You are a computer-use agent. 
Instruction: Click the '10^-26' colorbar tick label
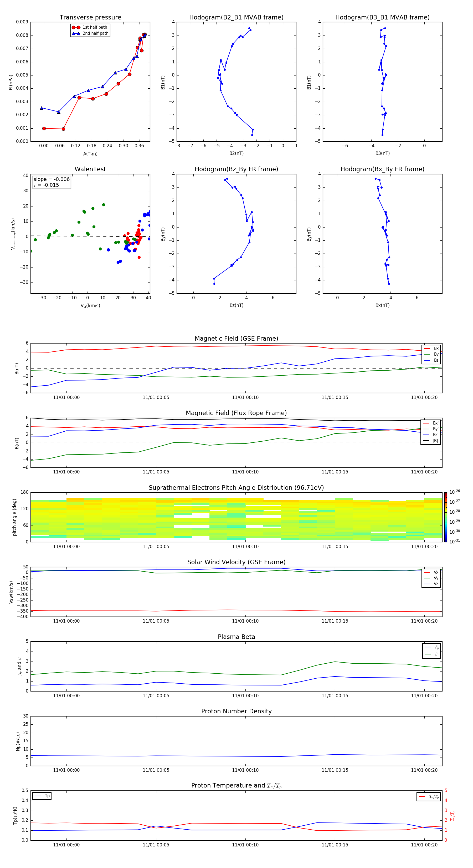click(455, 492)
